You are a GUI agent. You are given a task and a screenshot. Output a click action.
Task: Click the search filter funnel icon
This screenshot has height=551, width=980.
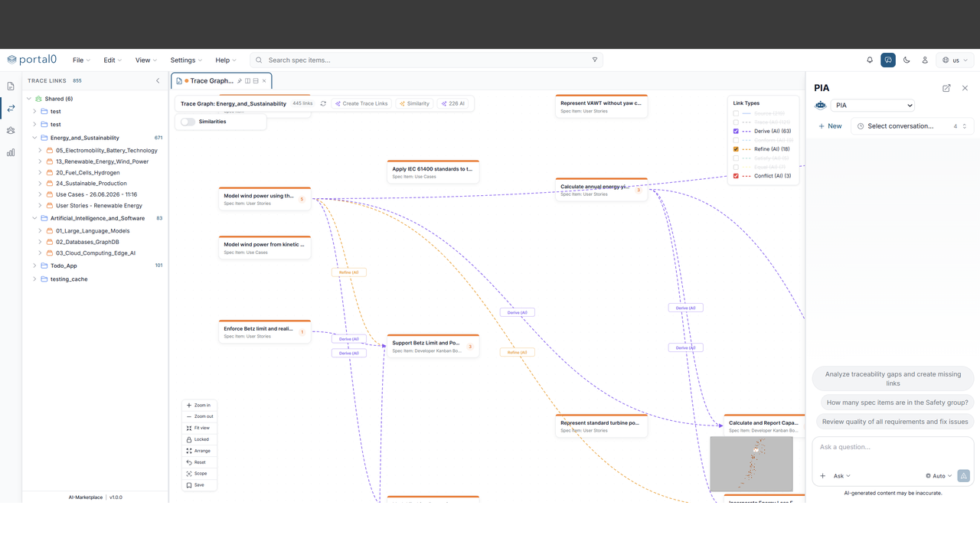tap(595, 60)
